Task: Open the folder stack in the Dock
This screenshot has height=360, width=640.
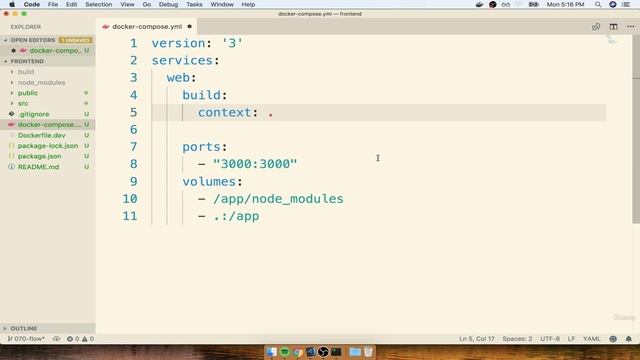Action: tap(355, 352)
